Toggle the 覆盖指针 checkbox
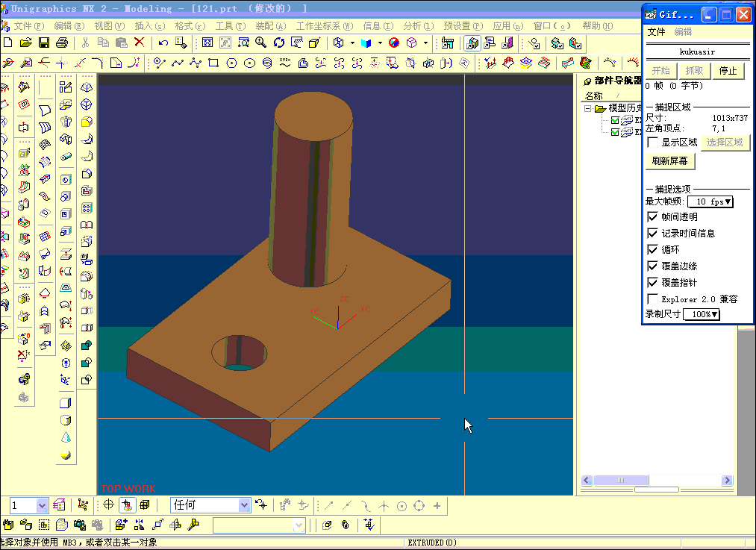Viewport: 756px width, 550px height. point(652,283)
